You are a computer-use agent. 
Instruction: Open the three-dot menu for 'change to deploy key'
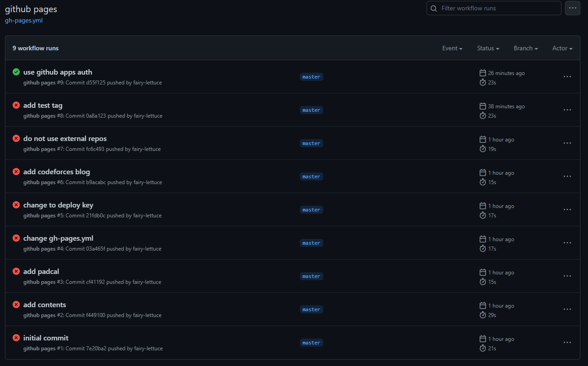coord(567,210)
